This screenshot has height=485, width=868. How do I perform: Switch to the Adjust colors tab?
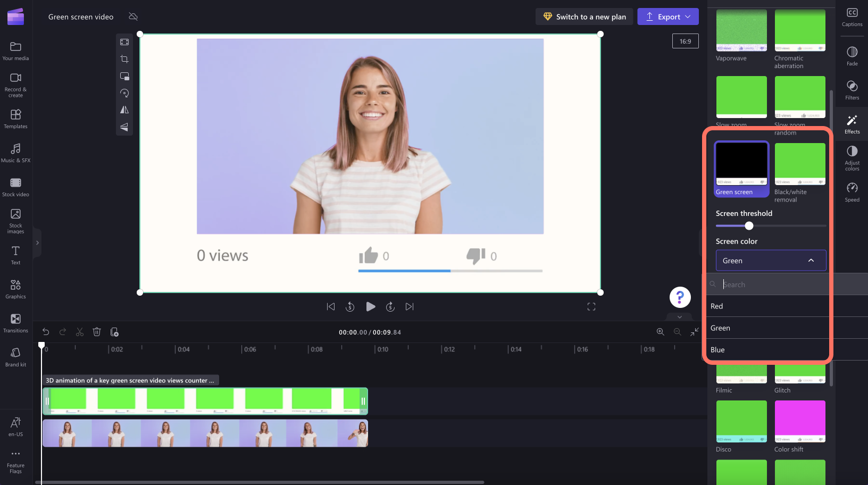pos(852,158)
